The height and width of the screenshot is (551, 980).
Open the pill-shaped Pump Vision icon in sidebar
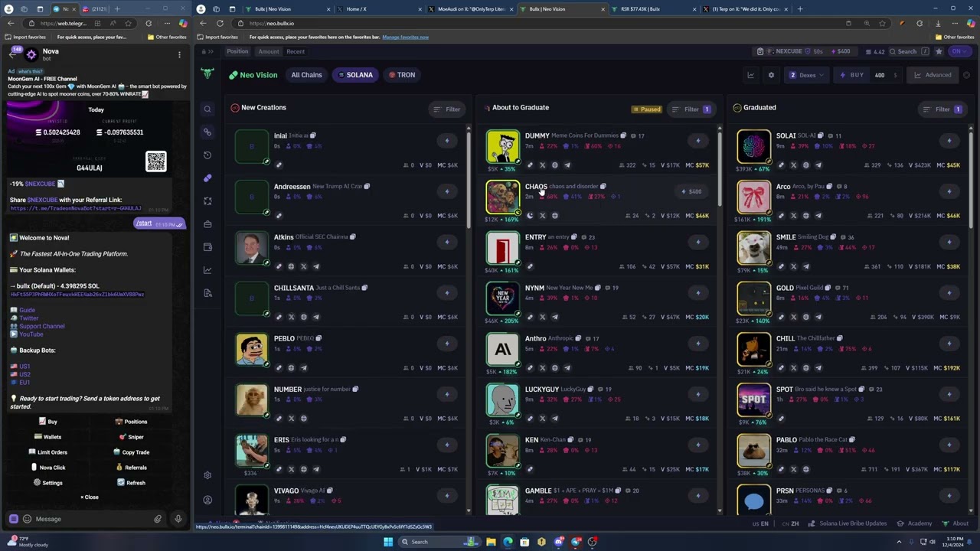coord(207,178)
